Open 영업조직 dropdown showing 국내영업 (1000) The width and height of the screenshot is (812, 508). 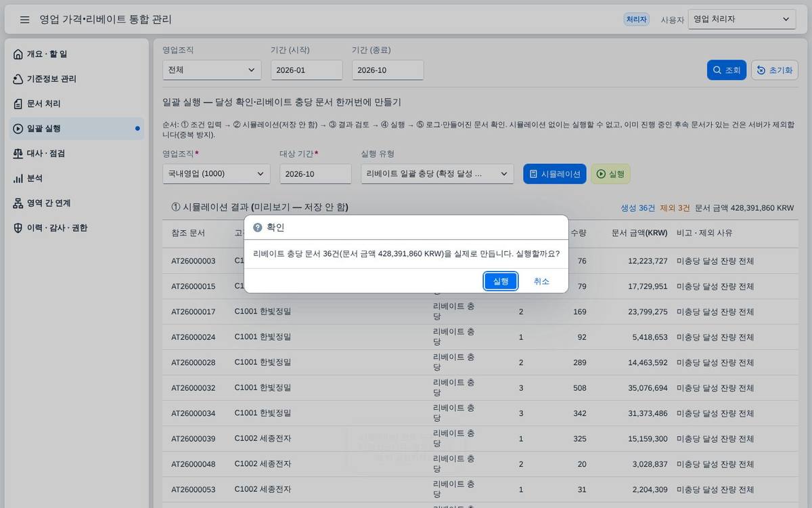(217, 174)
